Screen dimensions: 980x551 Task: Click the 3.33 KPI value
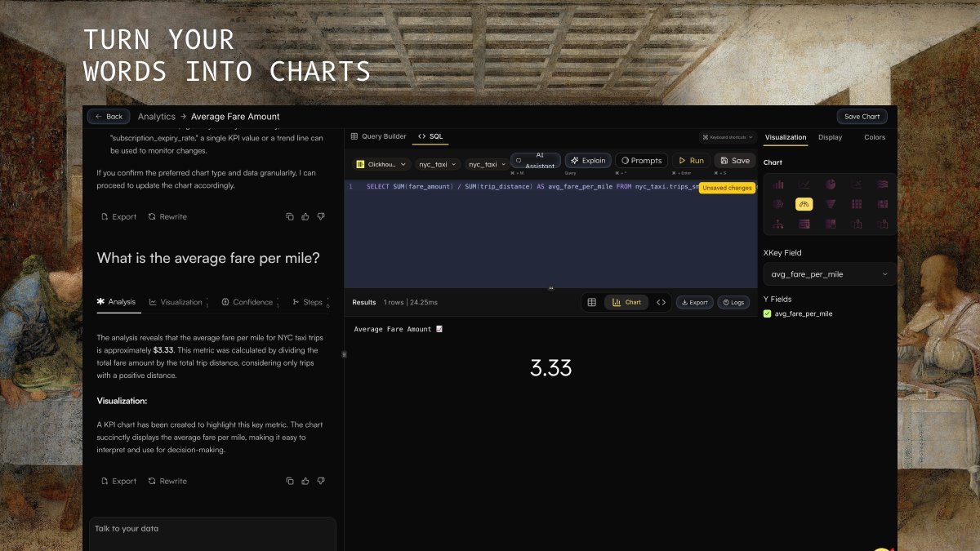pyautogui.click(x=551, y=368)
